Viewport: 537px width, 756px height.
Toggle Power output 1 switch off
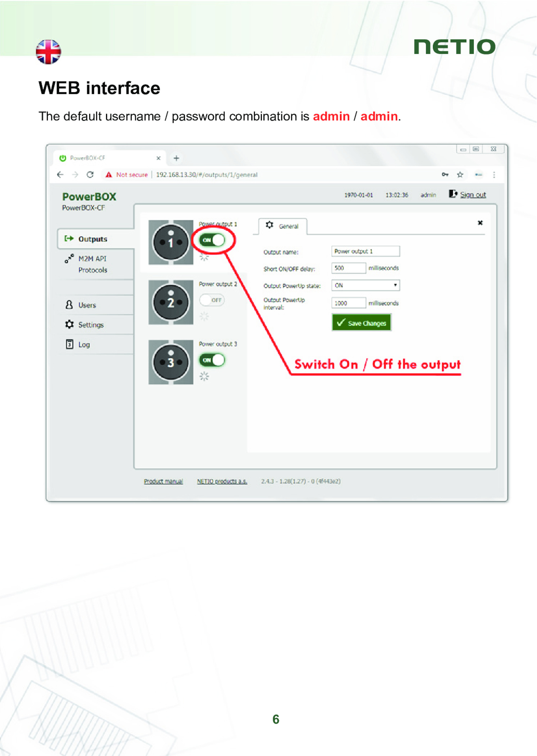(212, 240)
